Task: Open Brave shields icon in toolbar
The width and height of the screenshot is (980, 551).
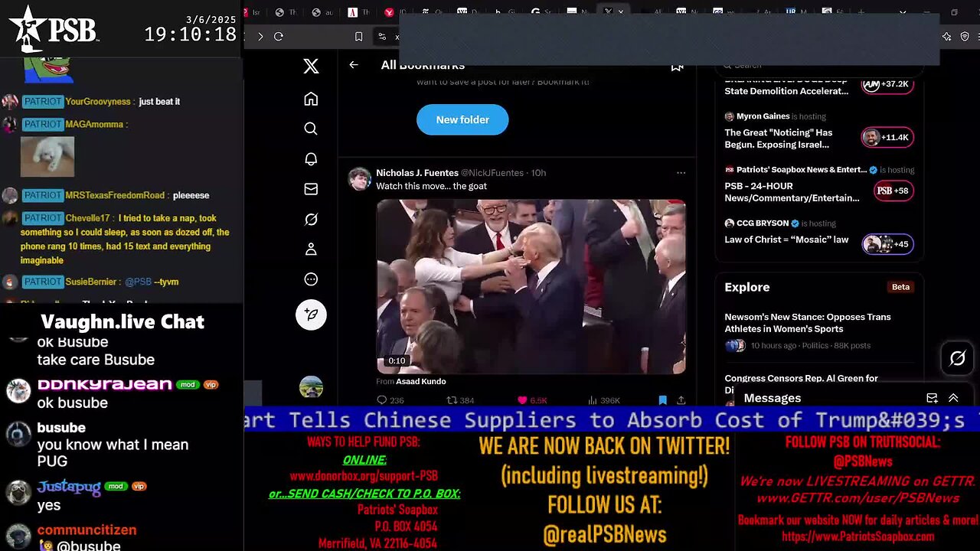Action: (965, 36)
